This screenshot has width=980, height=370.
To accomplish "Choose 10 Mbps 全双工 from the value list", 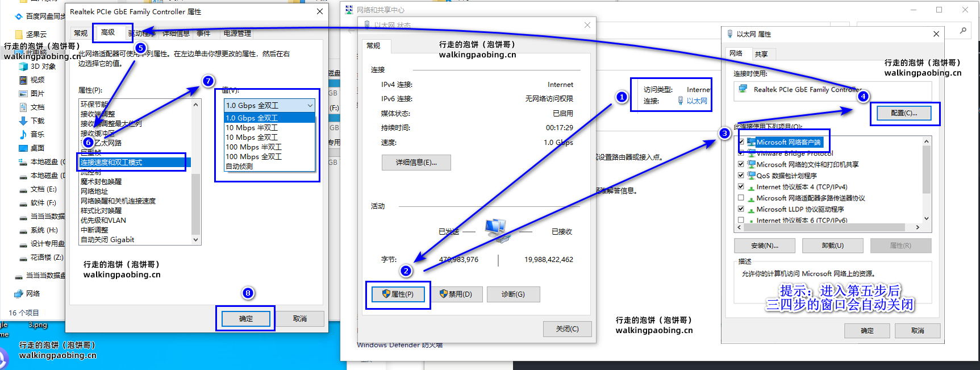I will (x=270, y=138).
